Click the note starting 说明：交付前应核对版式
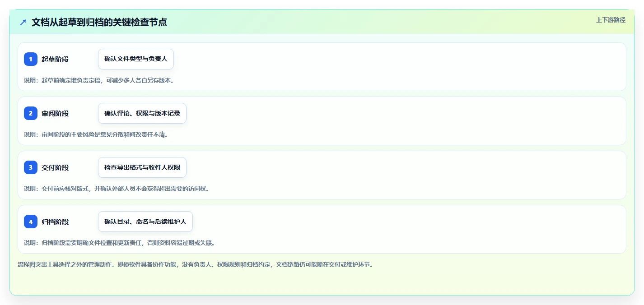644x305 pixels. pos(117,189)
